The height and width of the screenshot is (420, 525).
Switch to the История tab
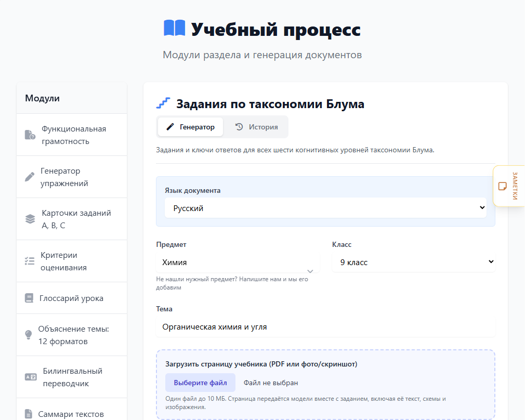256,127
